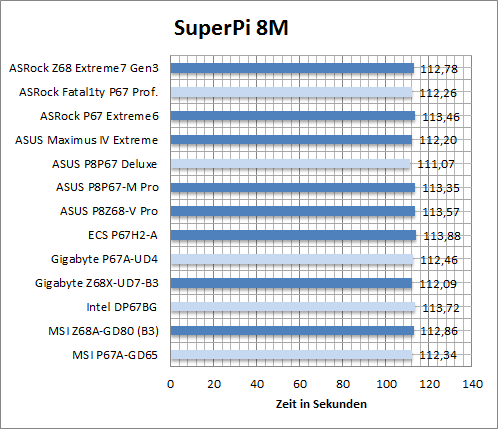Image resolution: width=498 pixels, height=429 pixels.
Task: Click the ASUS P8P67-M Pro label
Action: [107, 187]
